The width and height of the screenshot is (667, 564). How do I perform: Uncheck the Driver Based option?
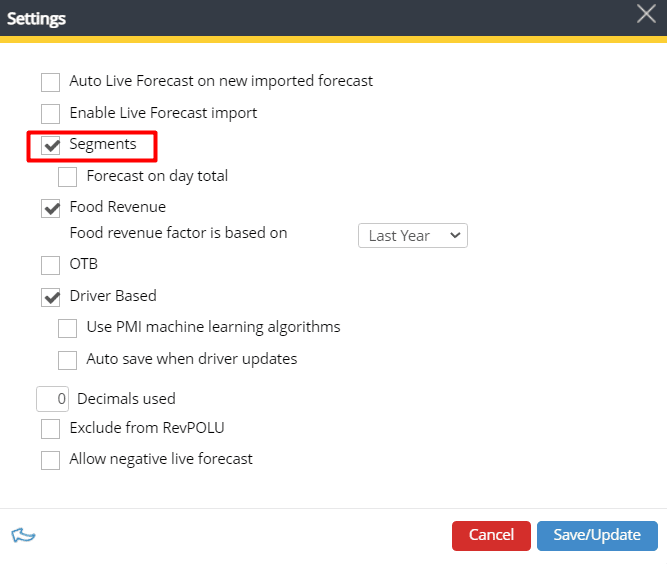[x=51, y=297]
